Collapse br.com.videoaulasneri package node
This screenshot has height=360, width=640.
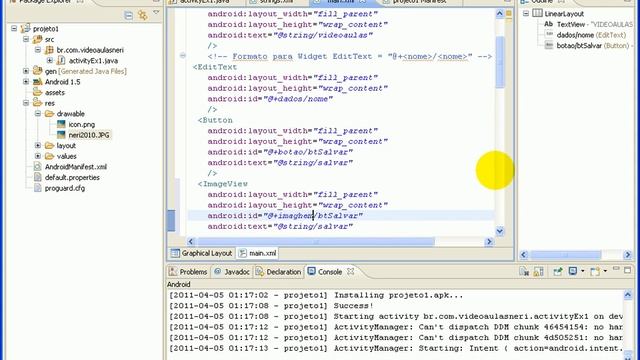pos(38,50)
